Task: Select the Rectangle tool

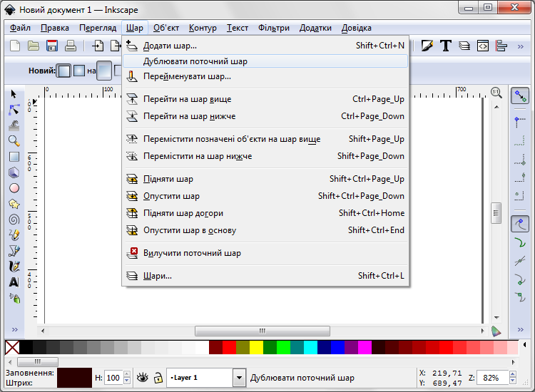Action: point(14,157)
